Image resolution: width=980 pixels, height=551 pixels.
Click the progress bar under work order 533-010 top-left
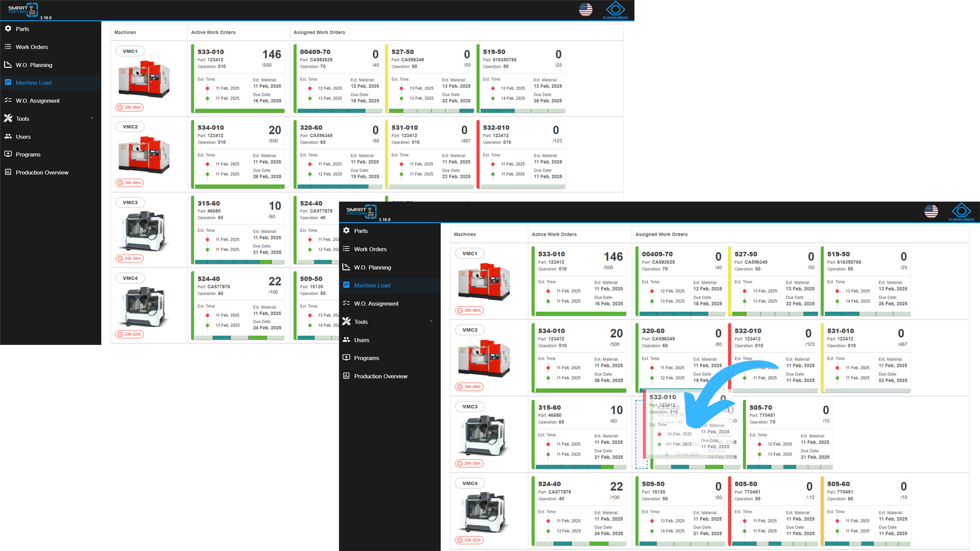(240, 111)
